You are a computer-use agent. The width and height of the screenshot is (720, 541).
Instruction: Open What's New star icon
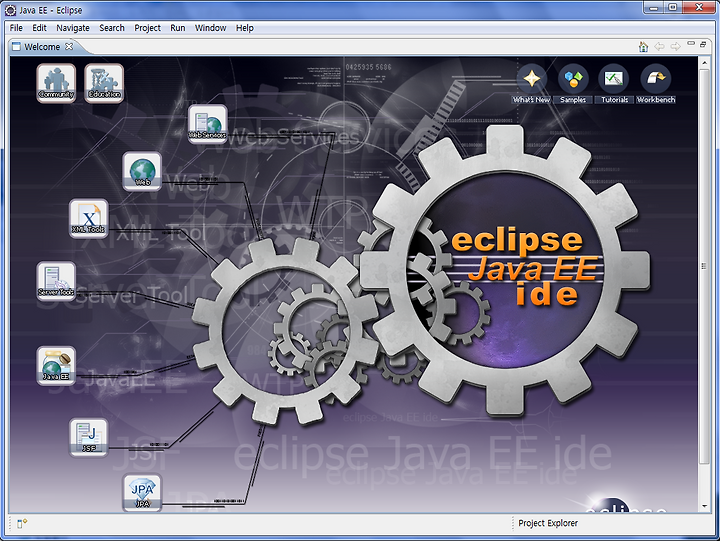(x=531, y=79)
